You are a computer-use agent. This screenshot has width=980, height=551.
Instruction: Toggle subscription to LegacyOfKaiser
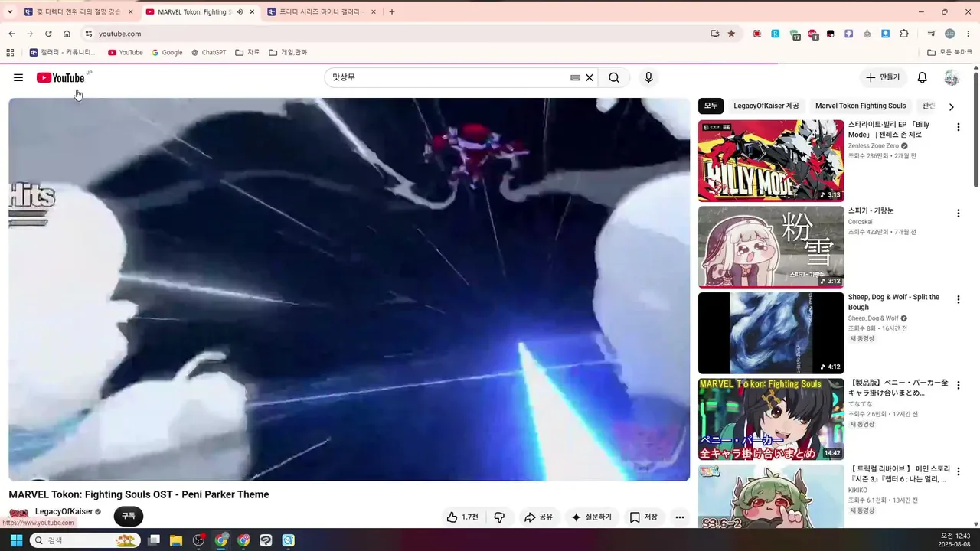pyautogui.click(x=129, y=517)
